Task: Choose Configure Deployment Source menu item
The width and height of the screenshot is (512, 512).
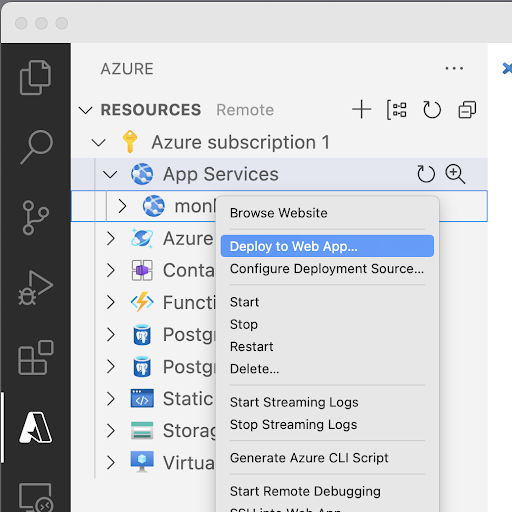Action: (327, 268)
